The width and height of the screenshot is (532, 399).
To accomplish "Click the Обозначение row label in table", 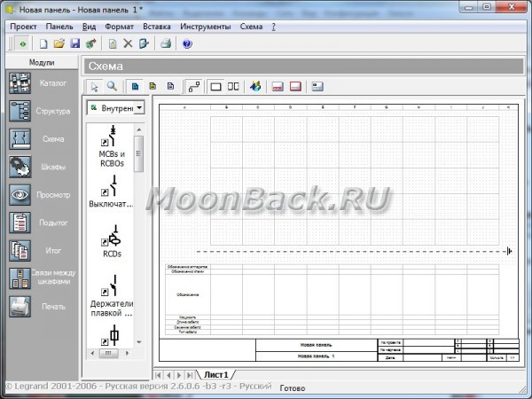I will coord(188,295).
